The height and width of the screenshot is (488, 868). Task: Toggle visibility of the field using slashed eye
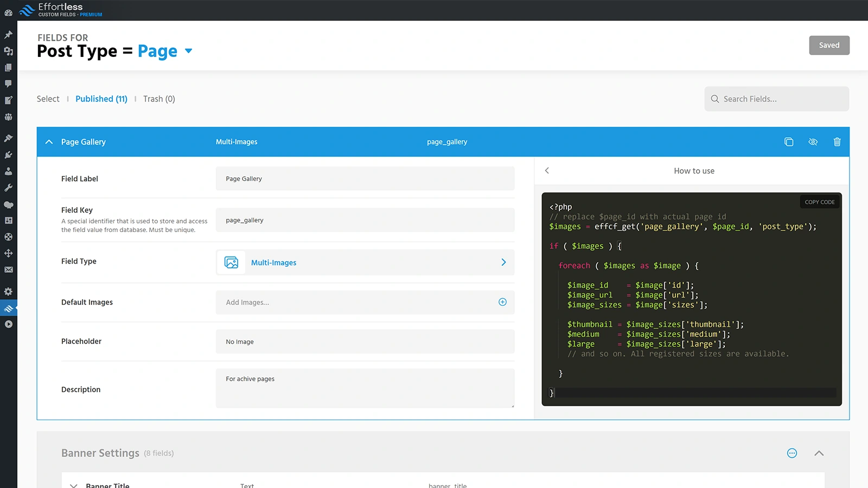[x=813, y=142]
